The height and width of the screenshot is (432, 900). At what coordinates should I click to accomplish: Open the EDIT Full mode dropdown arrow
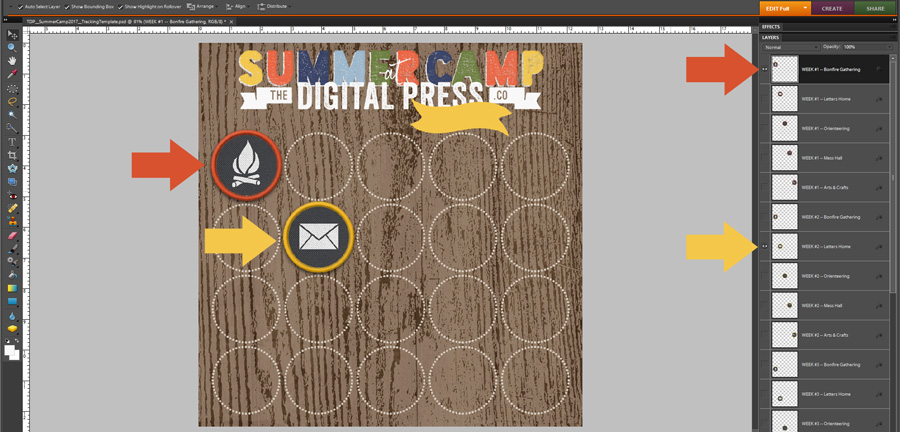pos(805,8)
